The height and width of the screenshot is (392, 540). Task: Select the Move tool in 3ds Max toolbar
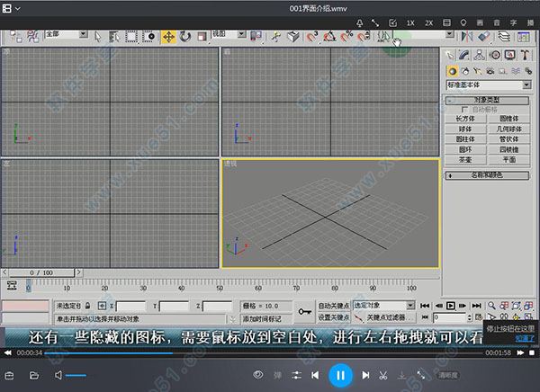[x=168, y=37]
